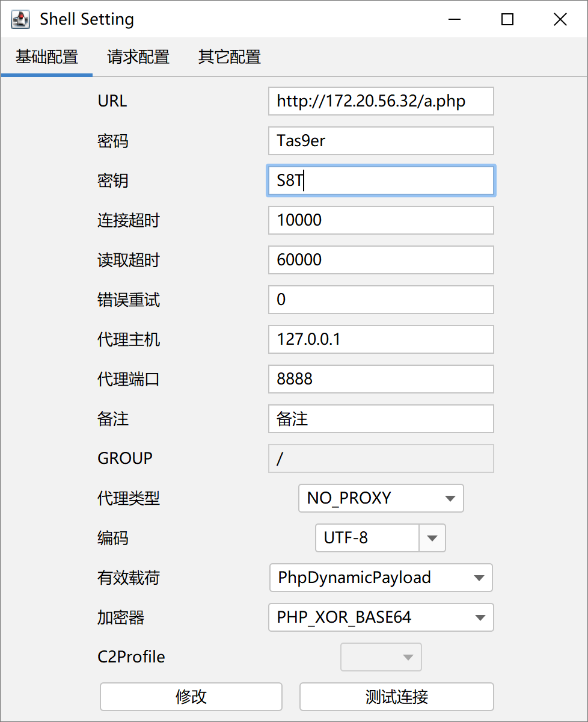Screen dimensions: 588x722
Task: Click the 备注 text field
Action: 381,419
